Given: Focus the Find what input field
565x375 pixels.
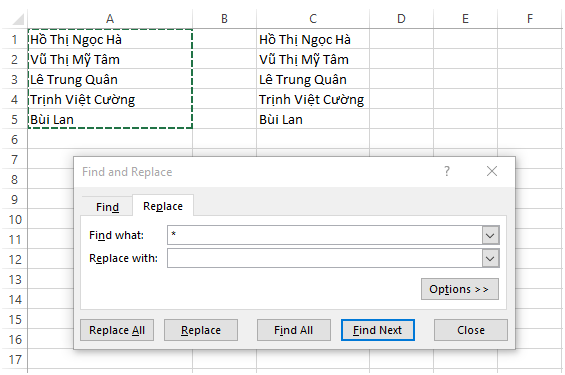Looking at the screenshot, I should (x=325, y=235).
